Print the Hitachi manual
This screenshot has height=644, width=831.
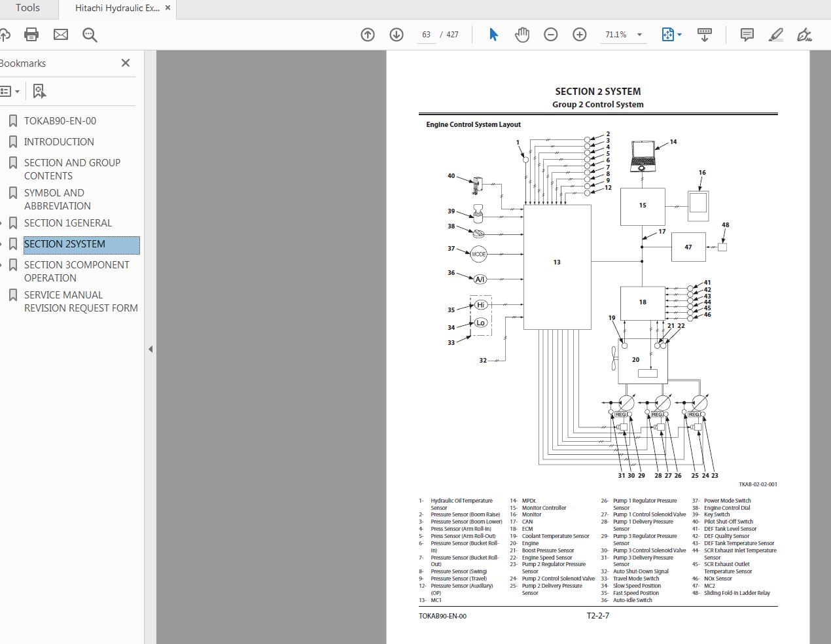(x=31, y=34)
